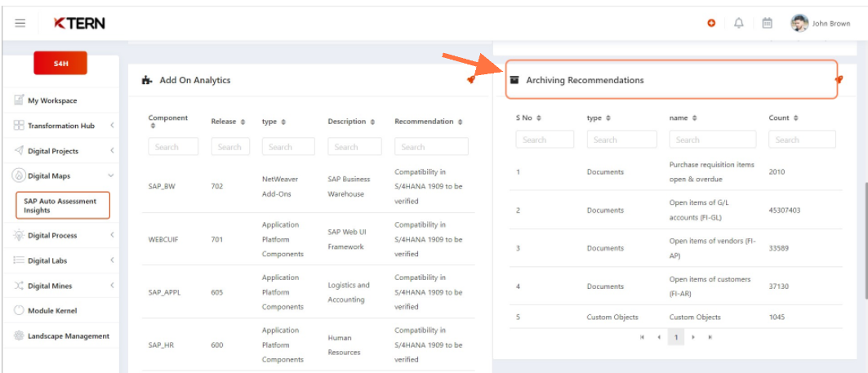The height and width of the screenshot is (373, 868).
Task: Go to next page of archiving table
Action: (693, 337)
